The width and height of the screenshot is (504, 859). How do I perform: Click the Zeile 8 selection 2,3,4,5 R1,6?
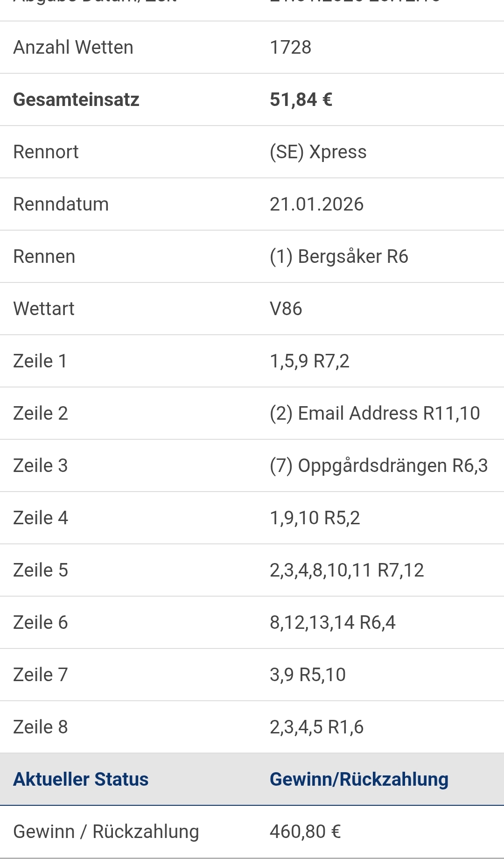tap(316, 727)
